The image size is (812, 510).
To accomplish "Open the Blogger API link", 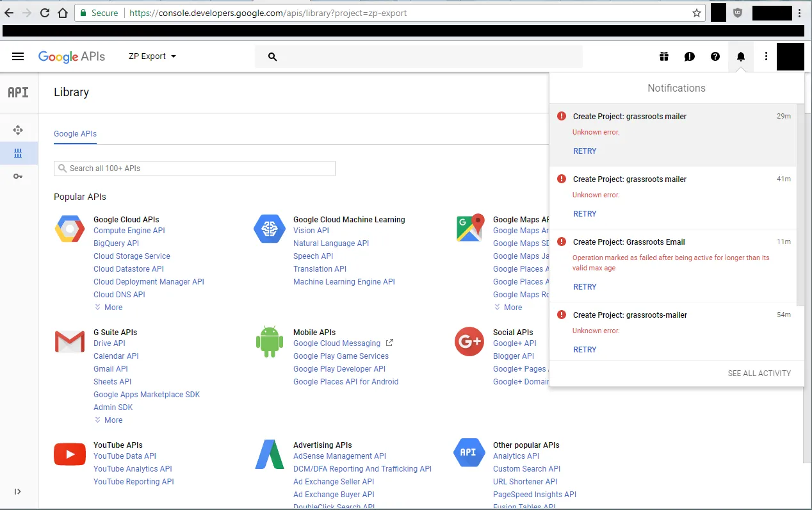I will (x=514, y=356).
